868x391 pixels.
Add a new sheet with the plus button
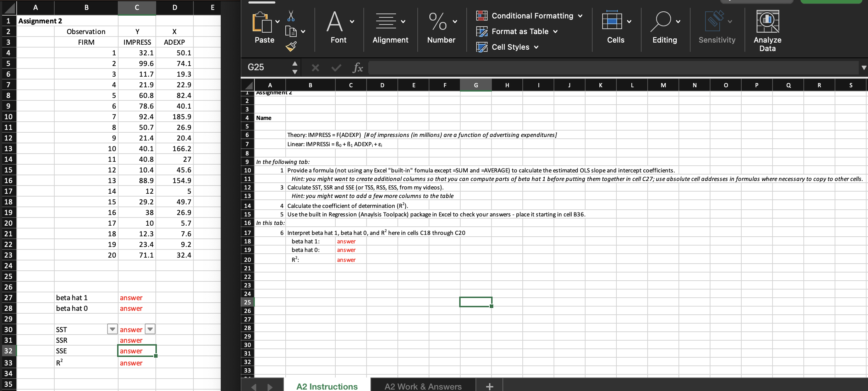[489, 386]
